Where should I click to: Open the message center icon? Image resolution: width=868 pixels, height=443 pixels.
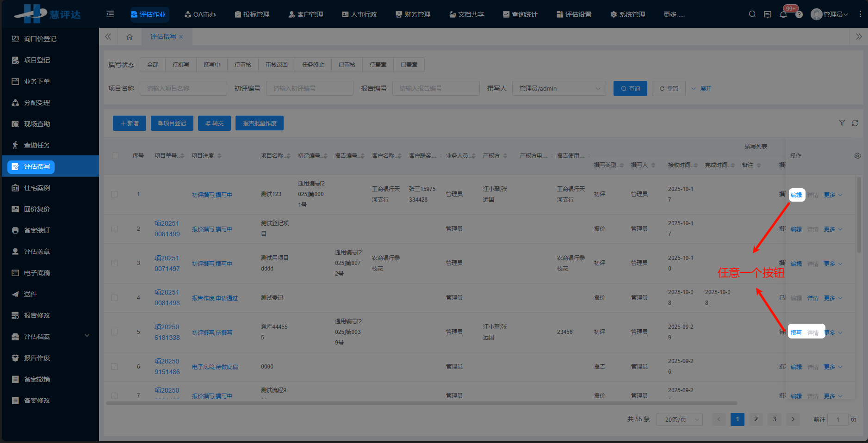(768, 14)
